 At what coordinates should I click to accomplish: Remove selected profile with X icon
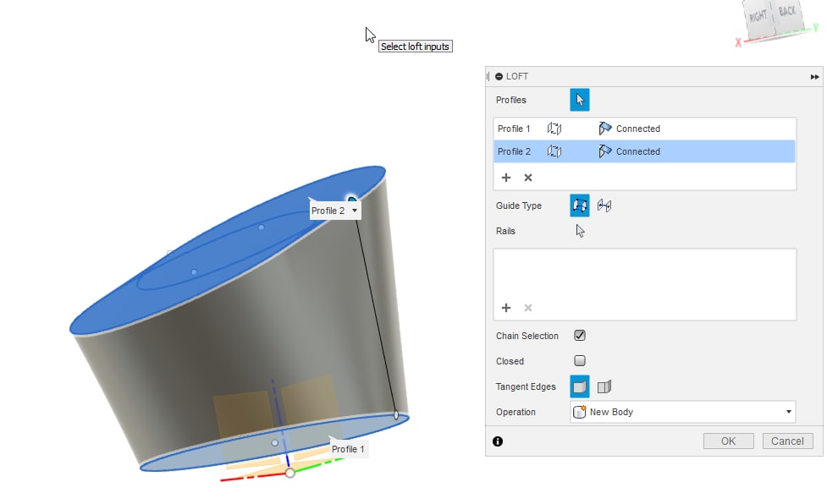[x=528, y=178]
